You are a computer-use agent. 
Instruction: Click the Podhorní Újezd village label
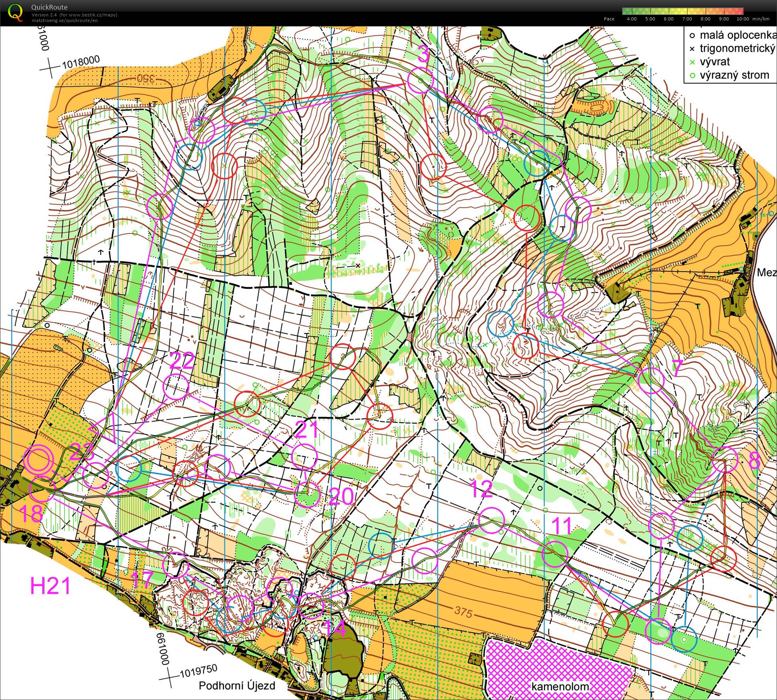[237, 686]
